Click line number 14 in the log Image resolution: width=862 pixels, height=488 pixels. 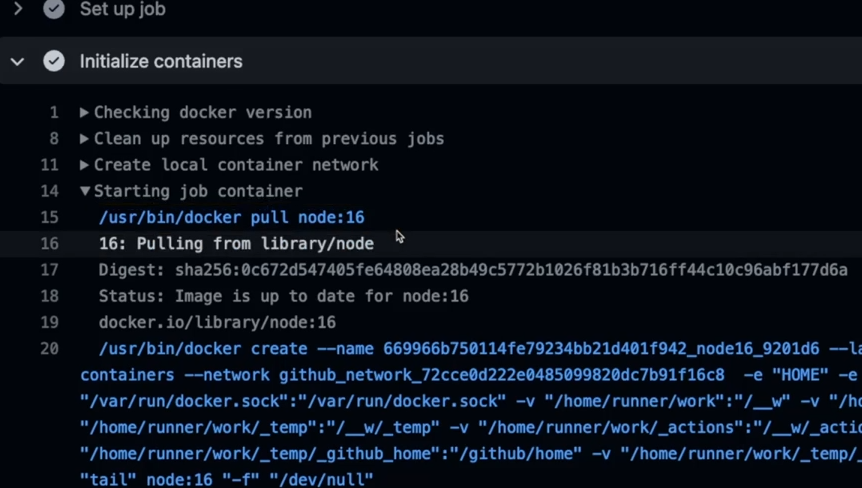point(50,191)
